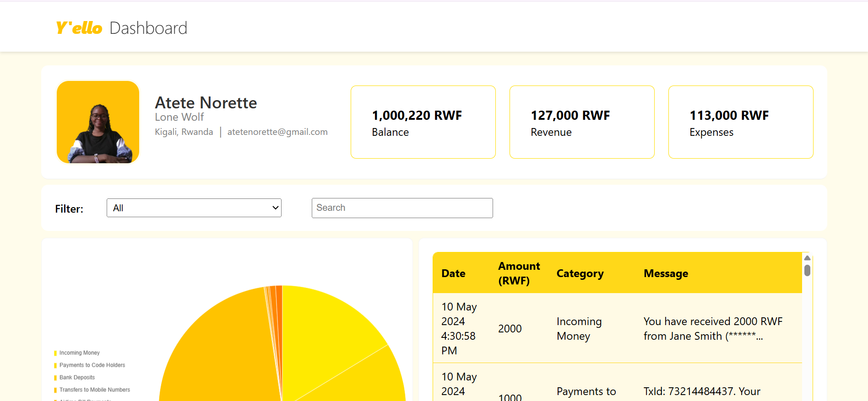Focus the Search input field

click(402, 208)
